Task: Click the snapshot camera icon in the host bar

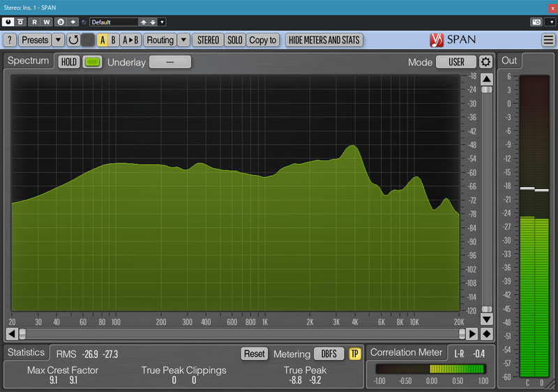Action: tap(536, 22)
